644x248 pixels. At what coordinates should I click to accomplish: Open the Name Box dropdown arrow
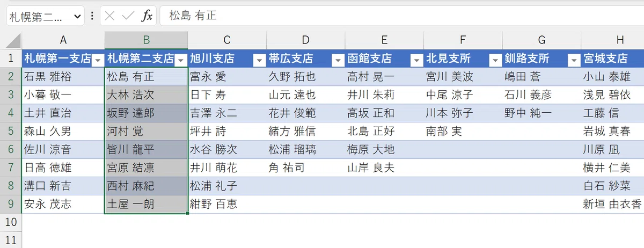tap(77, 17)
